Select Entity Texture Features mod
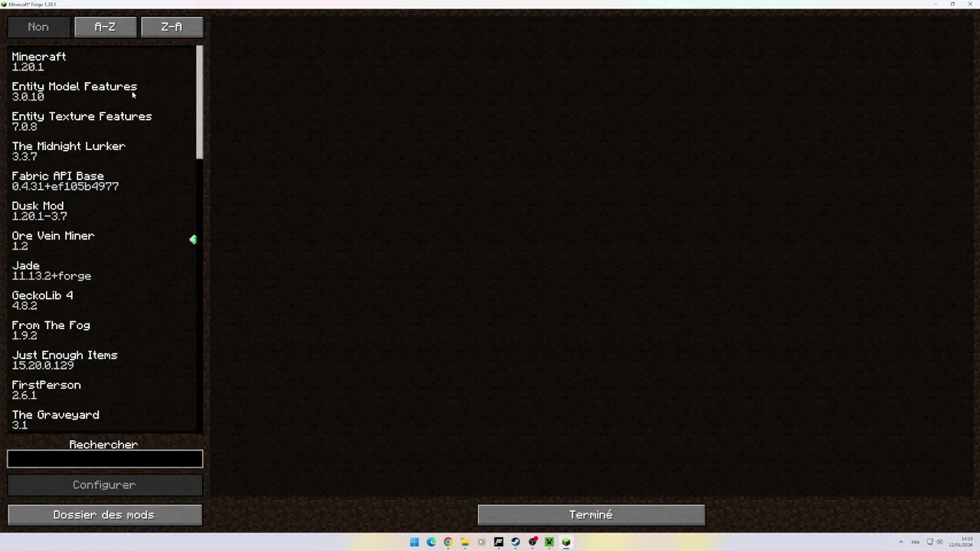Image resolution: width=980 pixels, height=551 pixels. tap(102, 121)
